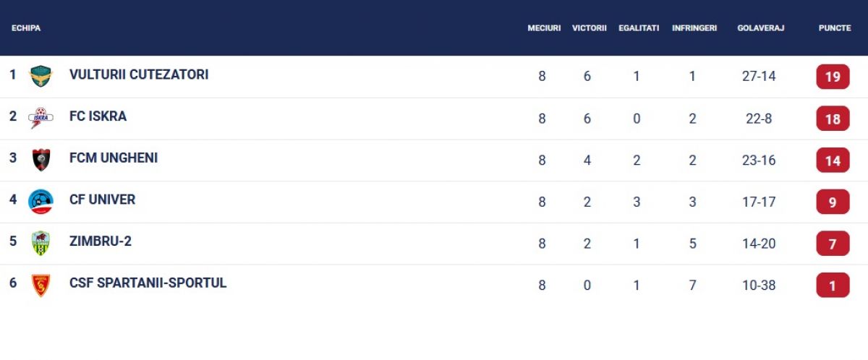This screenshot has width=868, height=360.
Task: Select the ZIMBRU-2 team name
Action: point(101,241)
